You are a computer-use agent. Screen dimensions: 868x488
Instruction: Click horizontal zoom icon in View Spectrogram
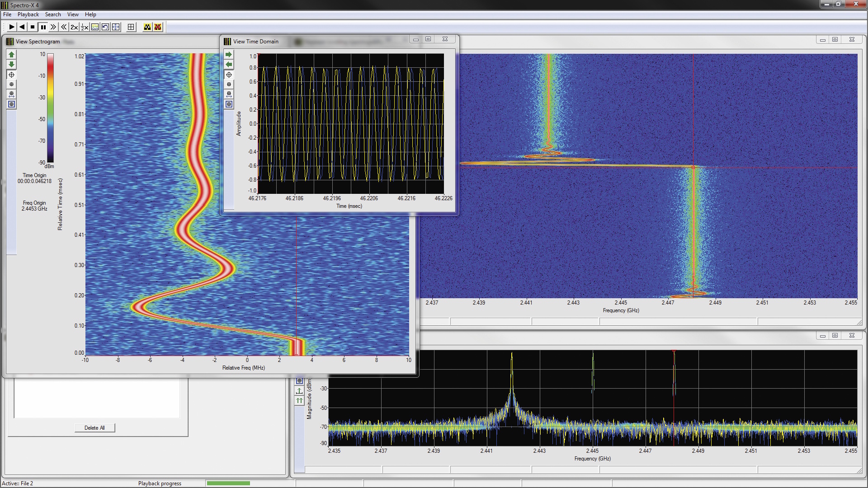coord(12,94)
